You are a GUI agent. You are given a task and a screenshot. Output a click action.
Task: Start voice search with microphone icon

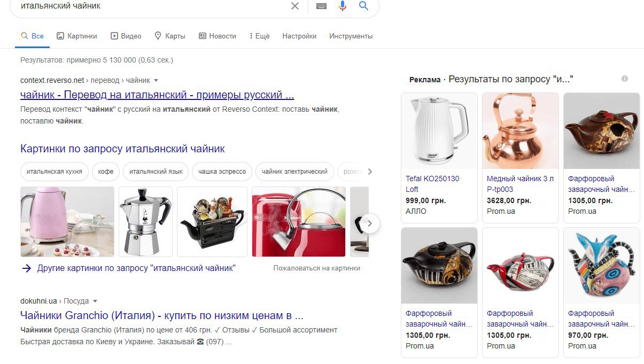(x=343, y=6)
